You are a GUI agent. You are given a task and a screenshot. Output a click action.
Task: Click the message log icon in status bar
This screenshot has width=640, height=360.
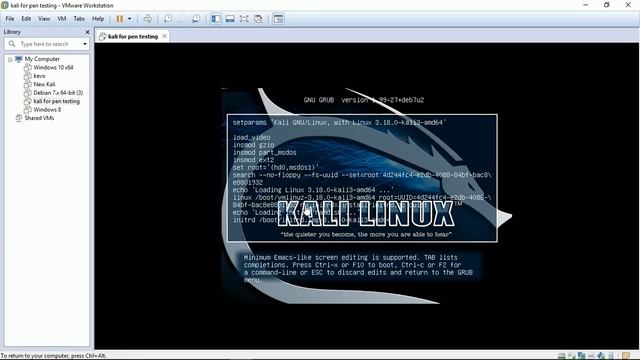coord(626,356)
